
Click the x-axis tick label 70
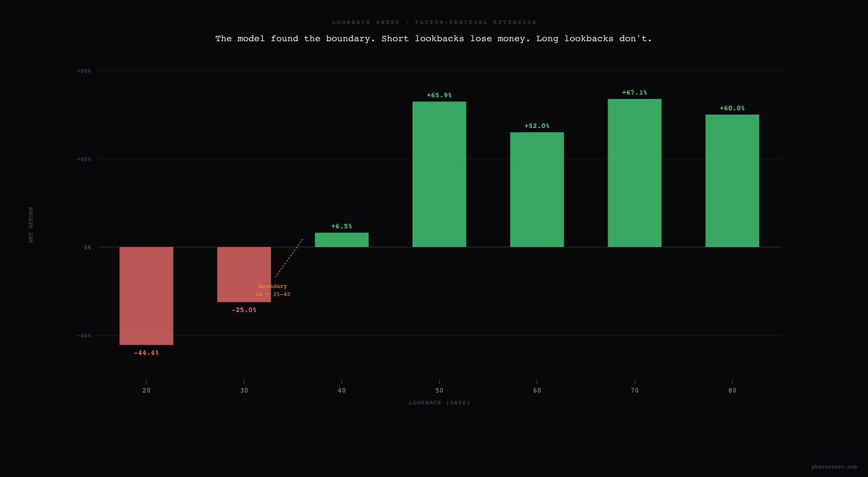click(x=635, y=391)
